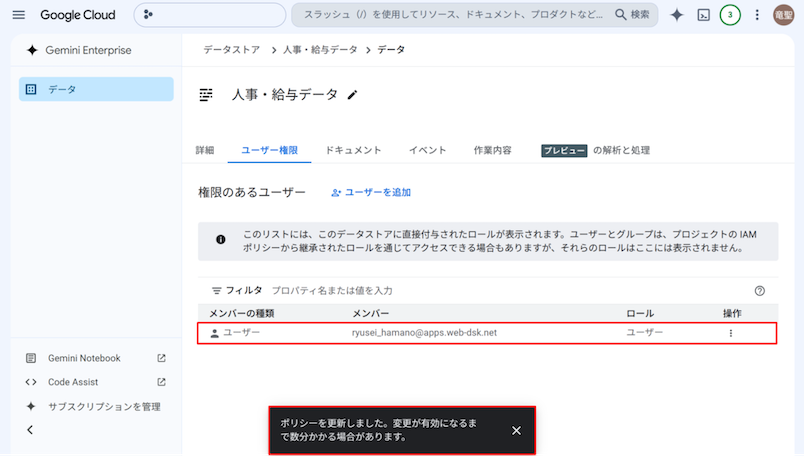Open notifications badge showing 3
Viewport: 804px width, 456px height.
pyautogui.click(x=730, y=15)
